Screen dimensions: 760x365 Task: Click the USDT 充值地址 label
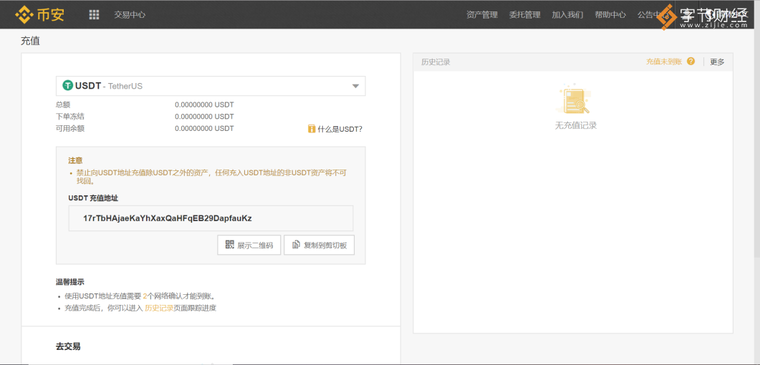click(93, 198)
